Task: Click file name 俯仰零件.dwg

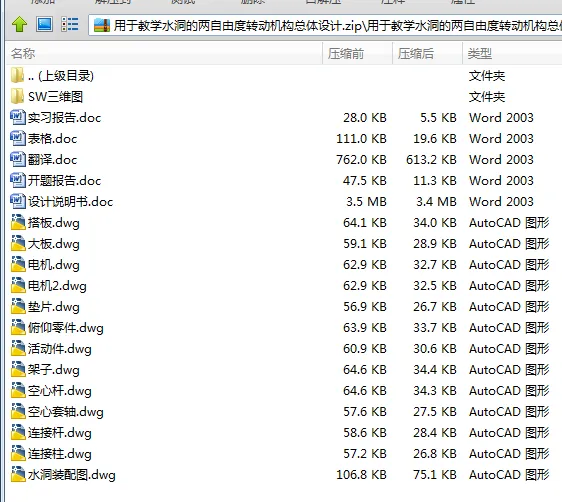Action: [66, 328]
